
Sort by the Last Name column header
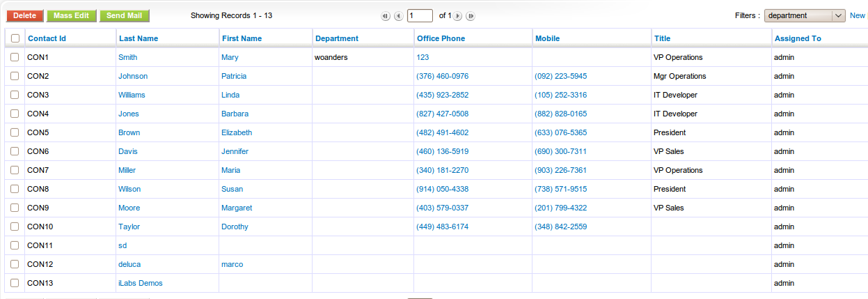click(x=139, y=38)
